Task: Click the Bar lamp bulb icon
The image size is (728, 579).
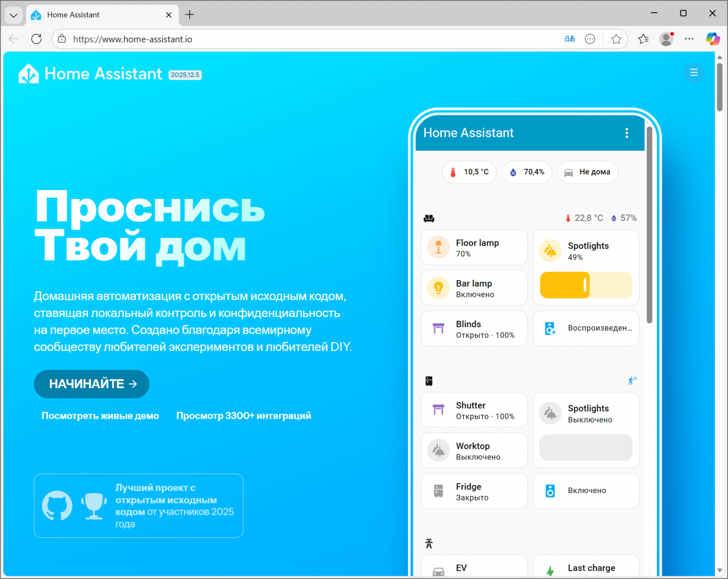Action: tap(438, 288)
